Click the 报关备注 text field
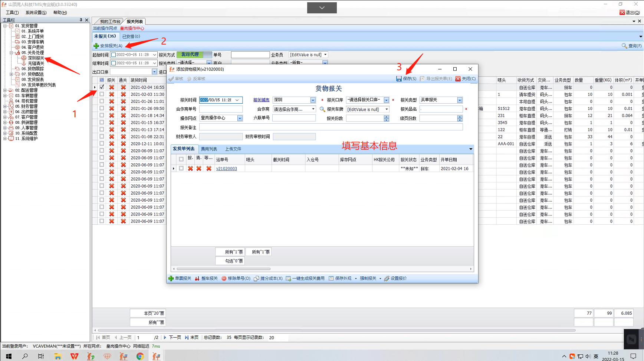 tap(331, 127)
